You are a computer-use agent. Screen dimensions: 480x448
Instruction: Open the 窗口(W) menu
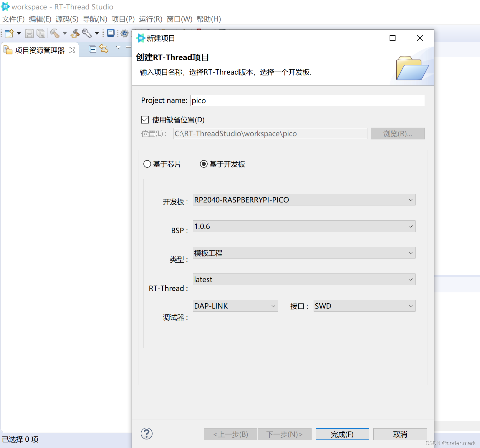[x=179, y=19]
